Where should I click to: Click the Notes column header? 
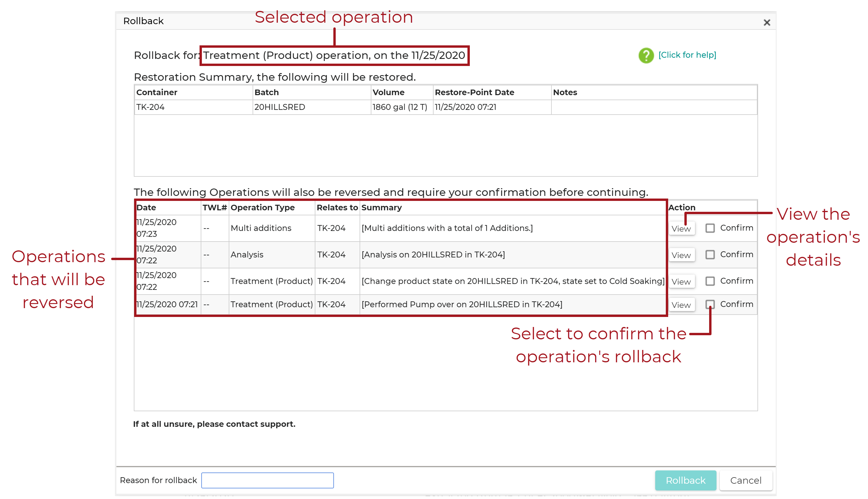(x=654, y=92)
